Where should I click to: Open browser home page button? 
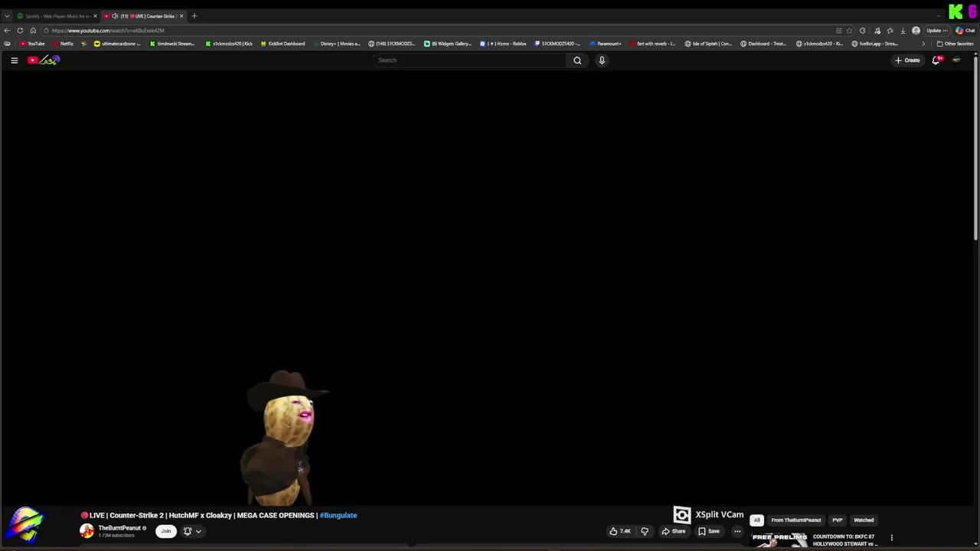point(33,31)
